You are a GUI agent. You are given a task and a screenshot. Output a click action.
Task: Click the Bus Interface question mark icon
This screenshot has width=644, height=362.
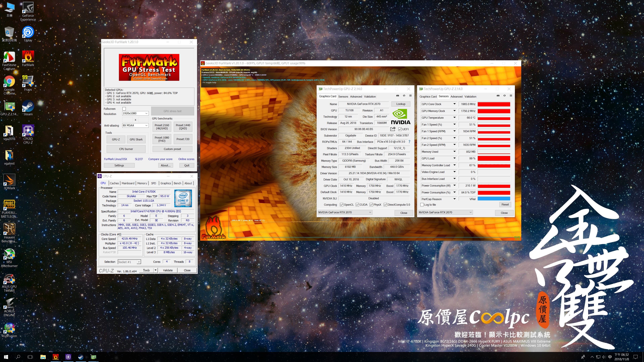click(409, 142)
